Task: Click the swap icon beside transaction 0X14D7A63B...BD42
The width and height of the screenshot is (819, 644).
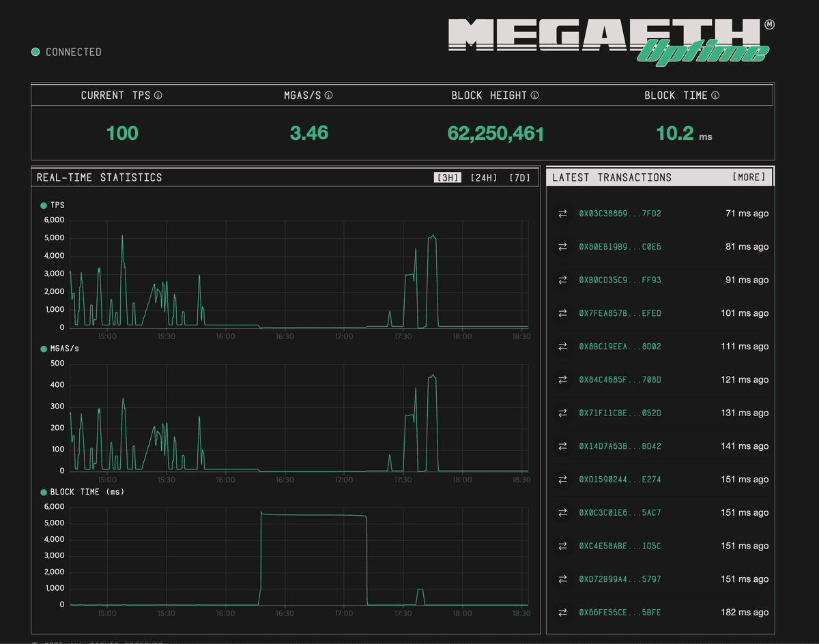Action: point(562,446)
